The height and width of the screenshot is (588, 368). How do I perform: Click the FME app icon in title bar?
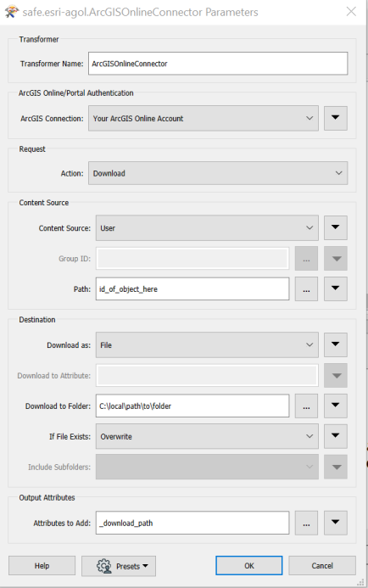[x=12, y=12]
